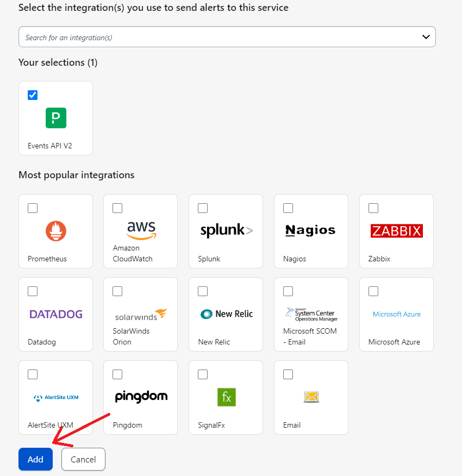Enable the AlertSite UXM checkbox
Viewport: 462px width, 476px height.
pyautogui.click(x=33, y=374)
